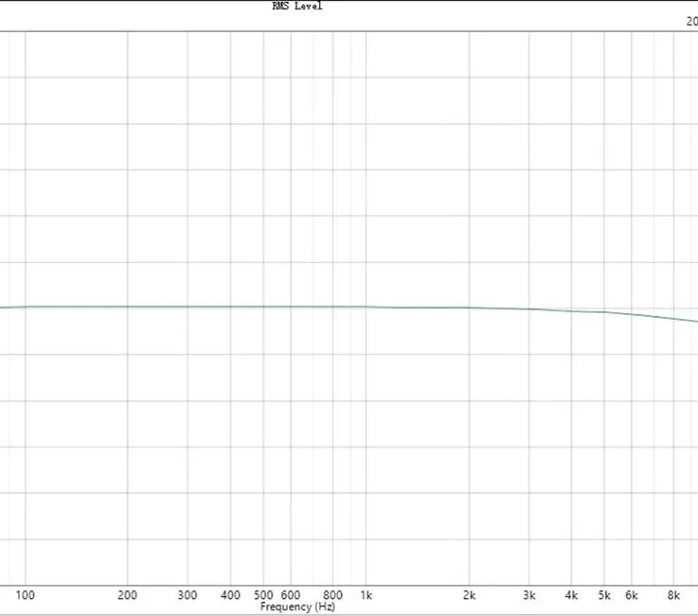
Task: Click the 800 frequency tick label
Action: click(x=333, y=595)
